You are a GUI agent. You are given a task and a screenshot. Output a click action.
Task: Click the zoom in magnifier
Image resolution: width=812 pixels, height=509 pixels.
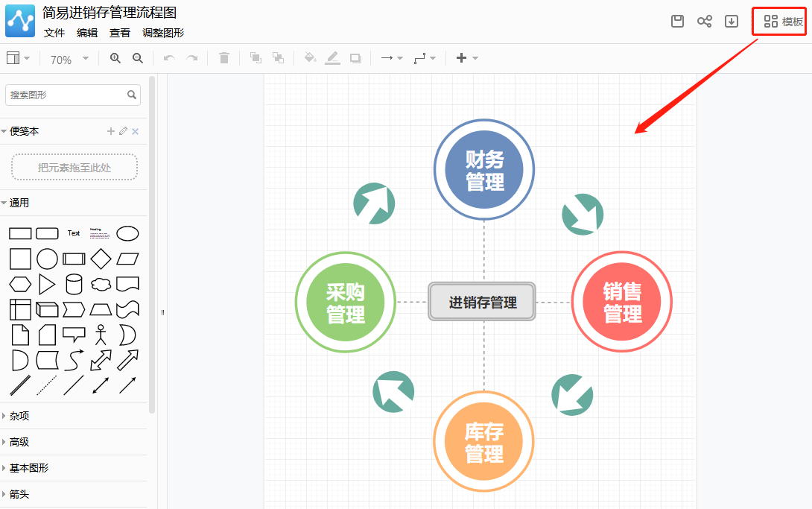(115, 58)
